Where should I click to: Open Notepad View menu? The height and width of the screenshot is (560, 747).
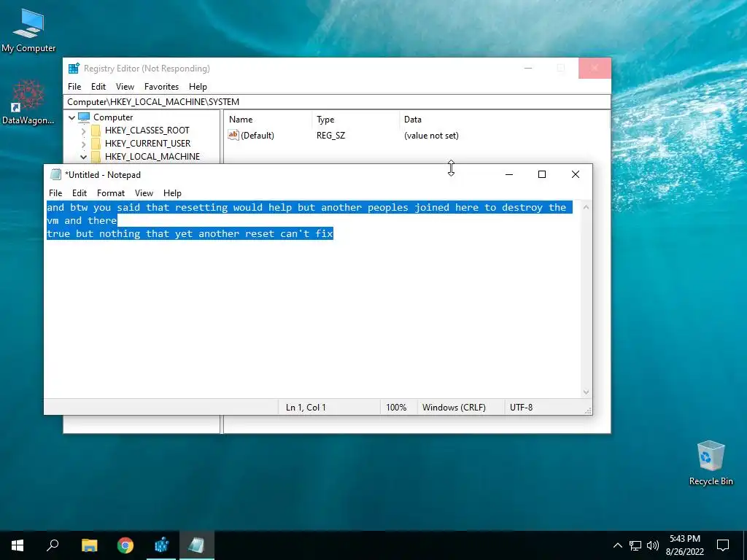tap(144, 192)
